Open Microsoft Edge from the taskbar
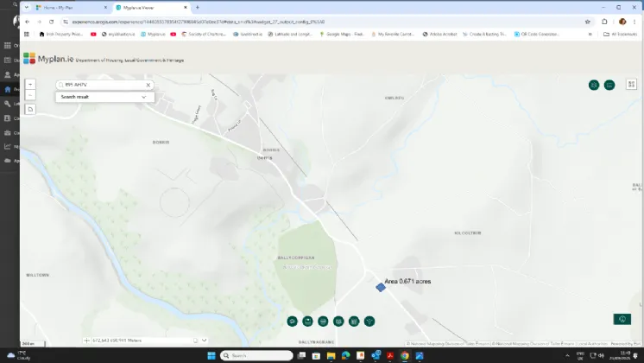Image resolution: width=644 pixels, height=363 pixels. coord(346,355)
